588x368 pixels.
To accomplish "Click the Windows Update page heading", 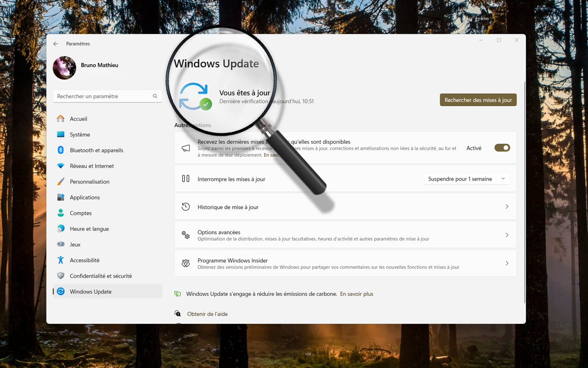I will point(216,63).
